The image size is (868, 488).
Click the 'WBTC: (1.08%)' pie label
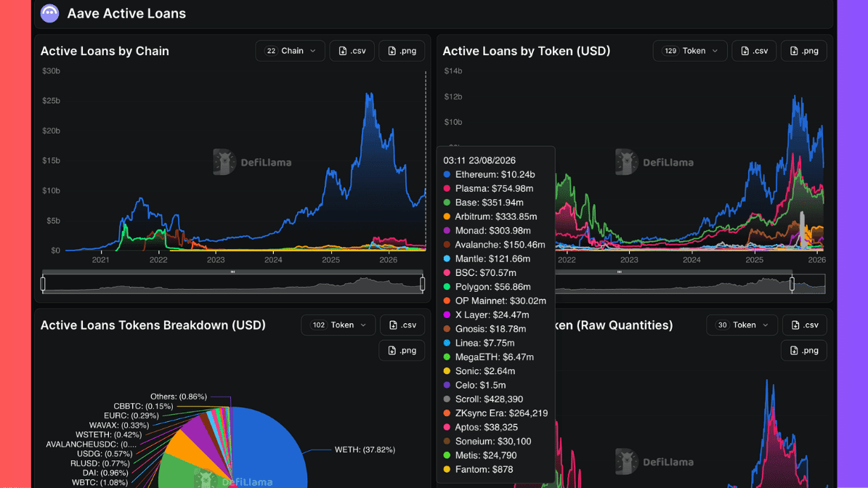point(100,482)
